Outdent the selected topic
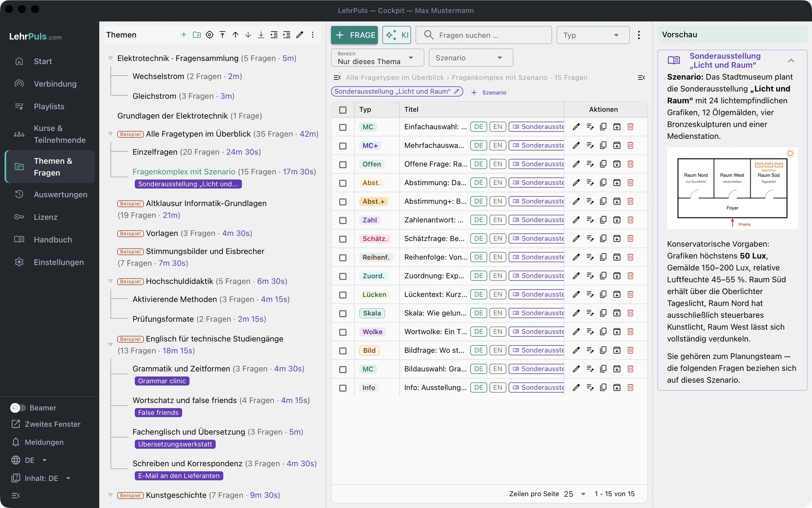 coord(274,35)
